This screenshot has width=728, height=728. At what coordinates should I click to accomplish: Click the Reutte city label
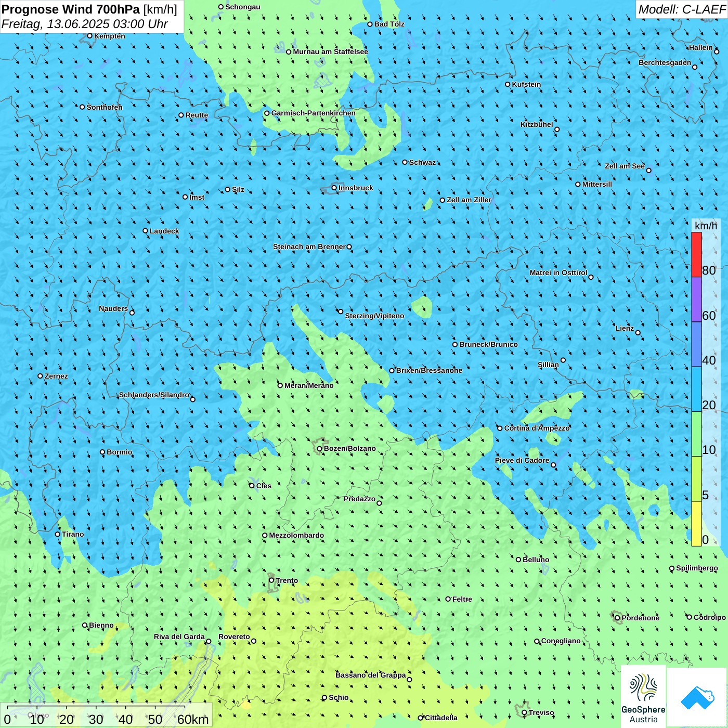(x=197, y=115)
